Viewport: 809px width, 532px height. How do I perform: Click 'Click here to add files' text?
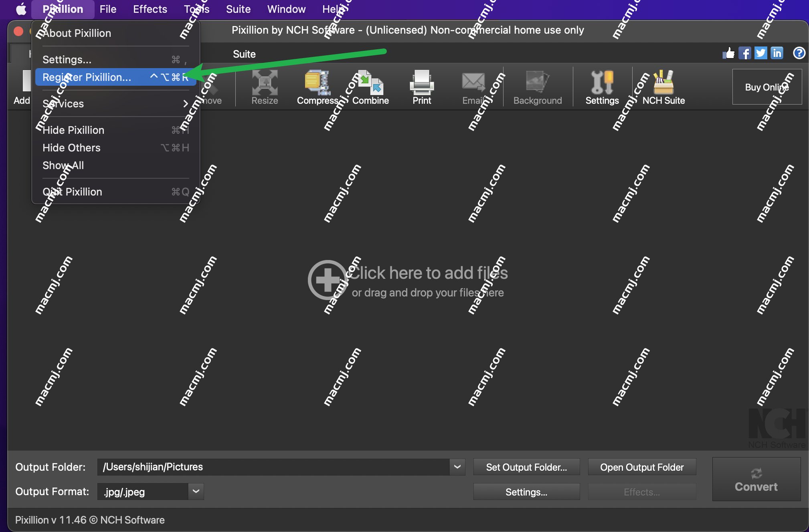click(428, 273)
